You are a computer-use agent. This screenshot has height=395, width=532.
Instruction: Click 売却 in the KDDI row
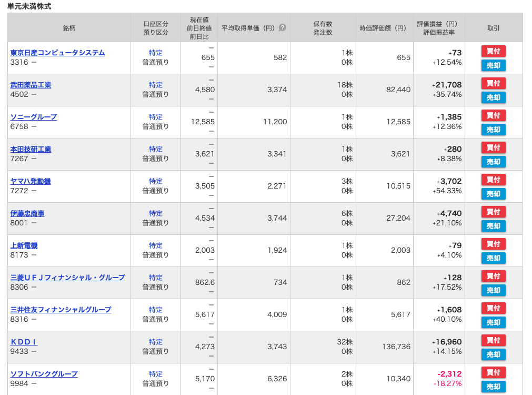pos(493,354)
